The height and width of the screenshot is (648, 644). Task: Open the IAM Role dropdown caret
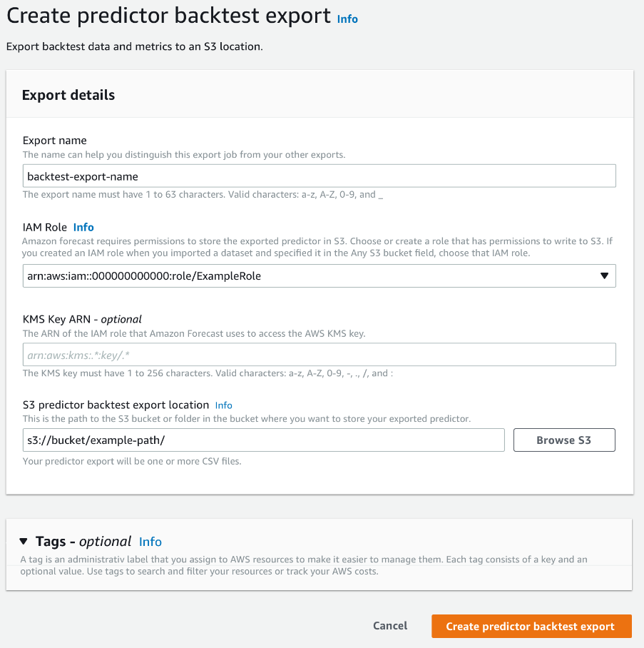pyautogui.click(x=603, y=275)
